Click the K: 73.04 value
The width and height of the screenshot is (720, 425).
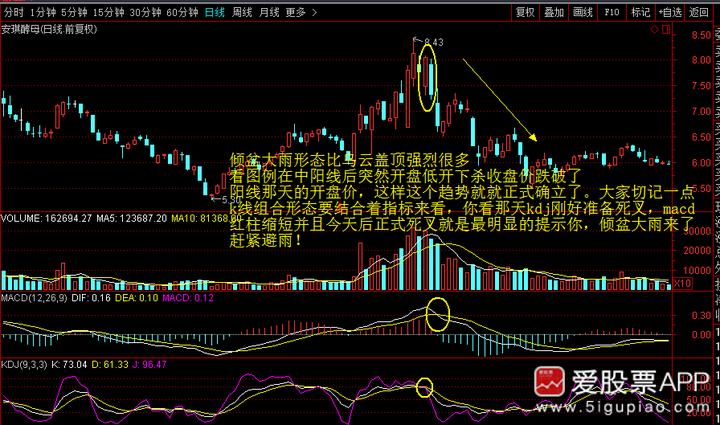coord(69,365)
